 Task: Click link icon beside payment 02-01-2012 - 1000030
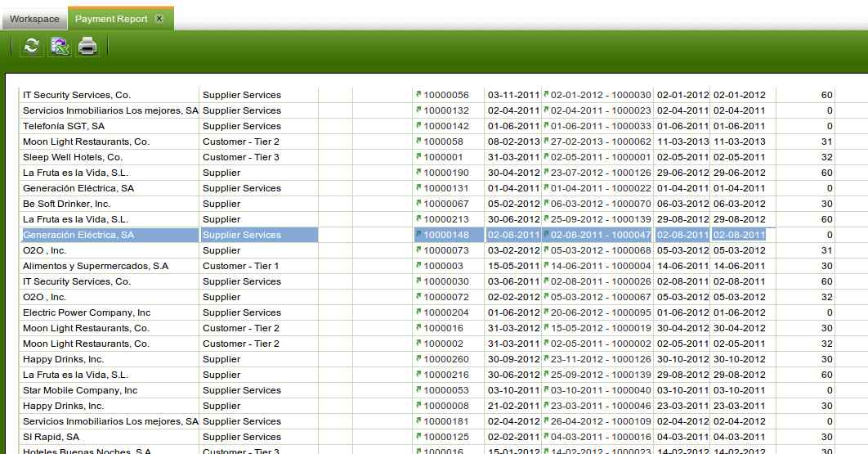click(546, 94)
